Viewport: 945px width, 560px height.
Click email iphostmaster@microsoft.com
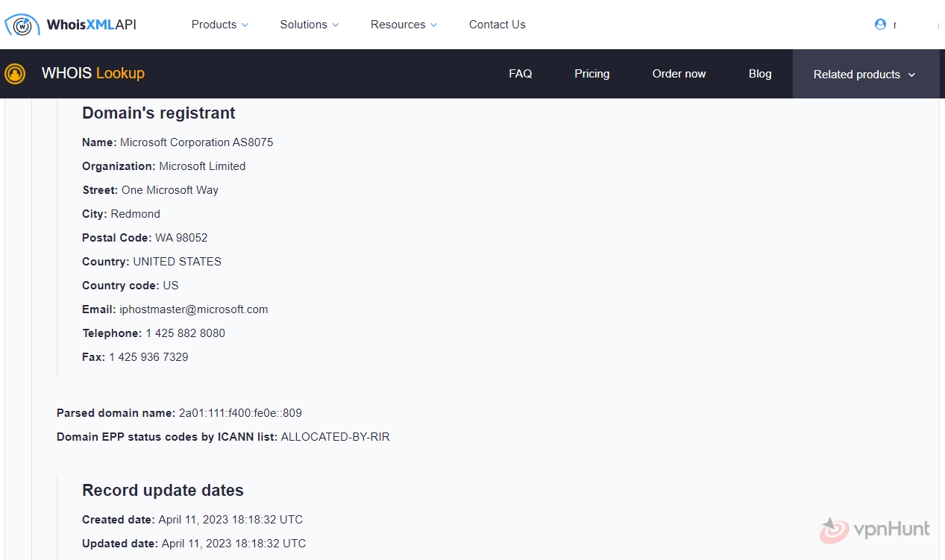click(194, 309)
